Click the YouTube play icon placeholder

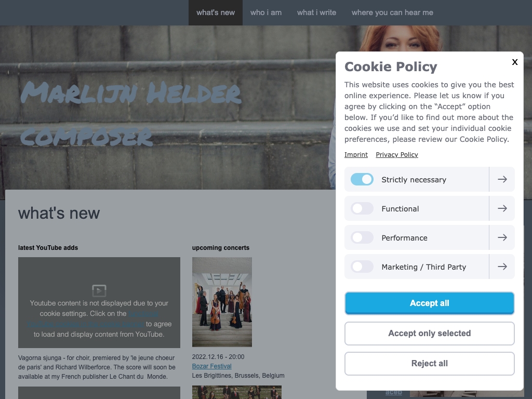tap(99, 290)
